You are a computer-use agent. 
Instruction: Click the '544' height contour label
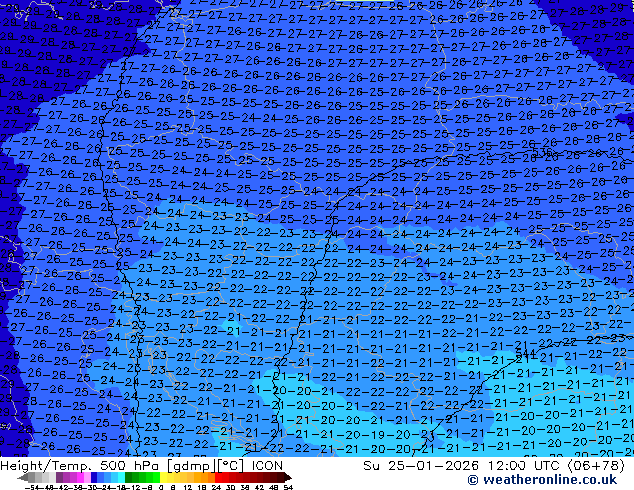526,355
